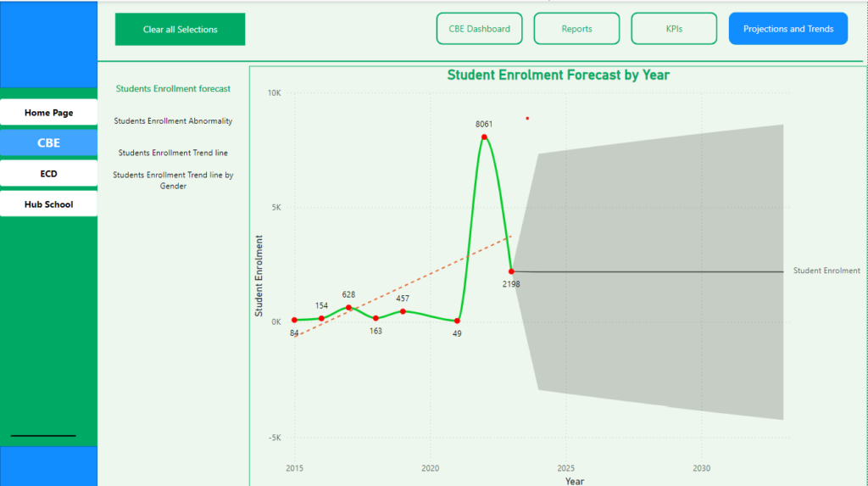Select the Projections and Trends button
868x486 pixels.
coord(787,29)
